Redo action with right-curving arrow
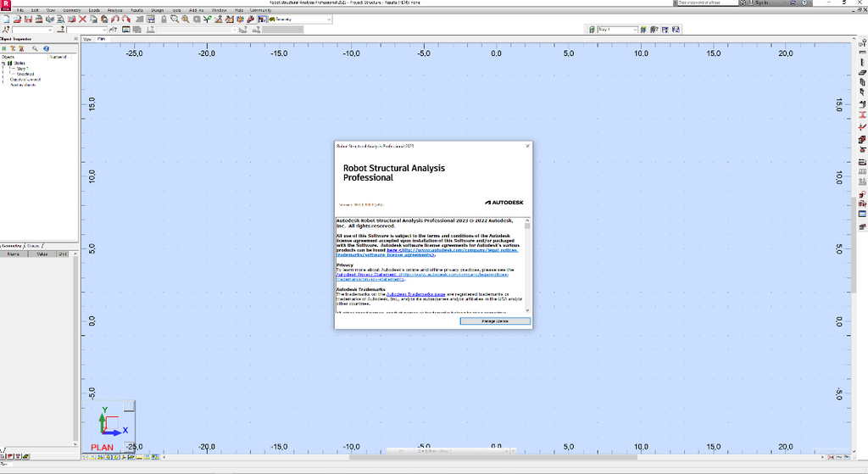 125,20
